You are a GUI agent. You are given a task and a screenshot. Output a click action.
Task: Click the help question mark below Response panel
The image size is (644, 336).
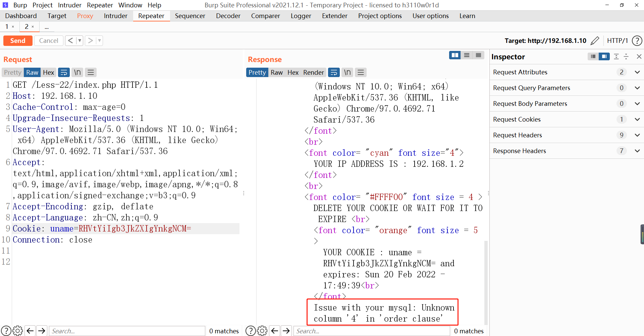coord(250,331)
